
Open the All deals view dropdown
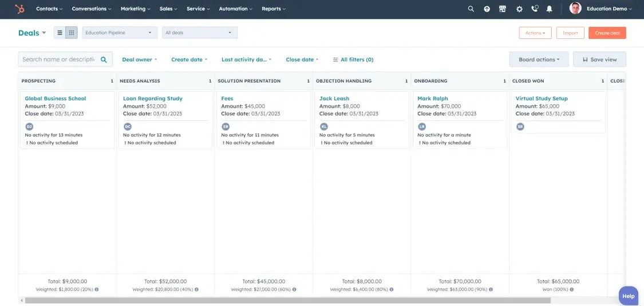coord(200,33)
